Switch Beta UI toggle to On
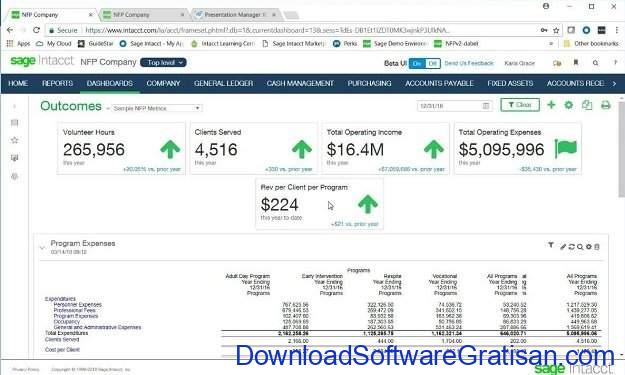 tap(417, 63)
